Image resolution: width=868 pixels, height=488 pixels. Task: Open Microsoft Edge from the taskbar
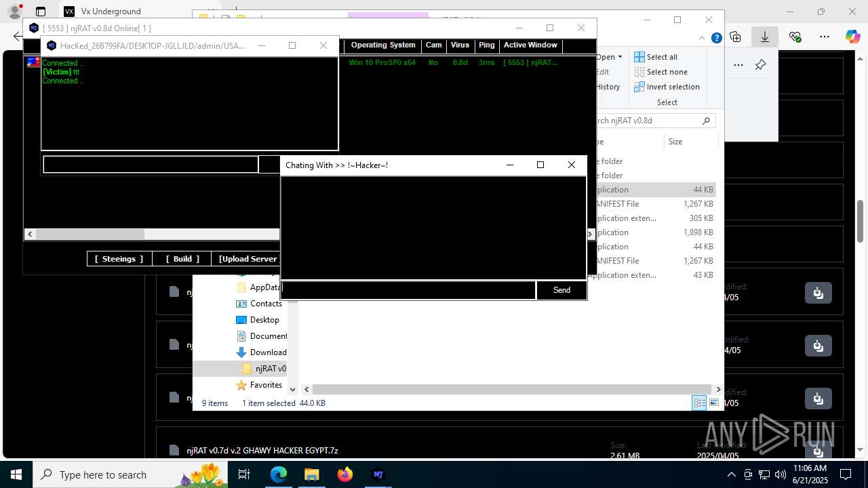point(279,474)
